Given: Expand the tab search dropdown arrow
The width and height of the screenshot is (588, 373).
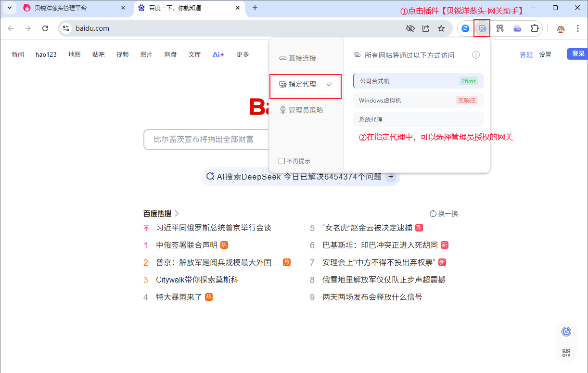Looking at the screenshot, I should click(10, 8).
